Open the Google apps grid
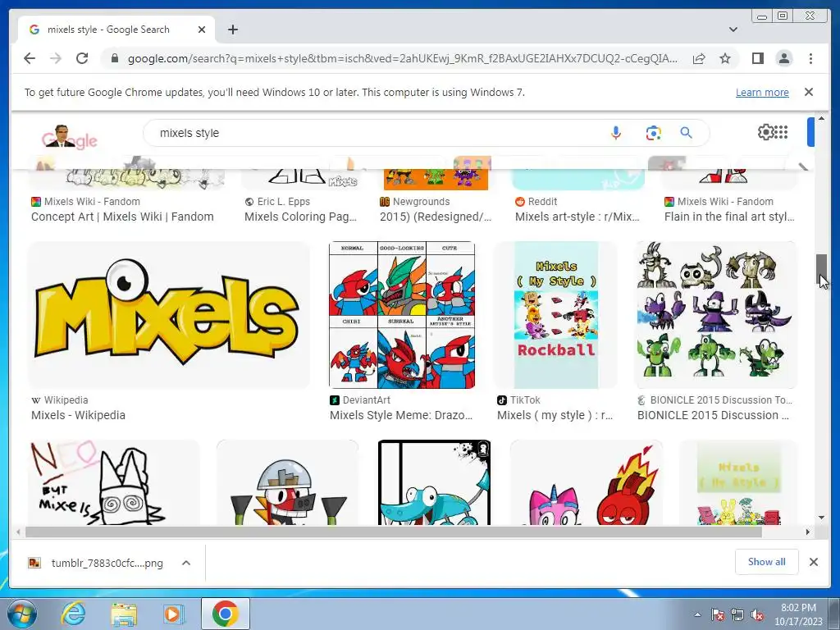840x630 pixels. [781, 132]
